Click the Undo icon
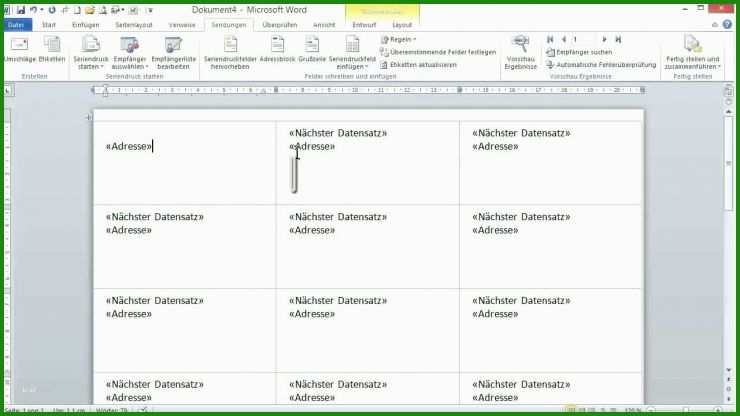This screenshot has width=740, height=416. [34, 9]
